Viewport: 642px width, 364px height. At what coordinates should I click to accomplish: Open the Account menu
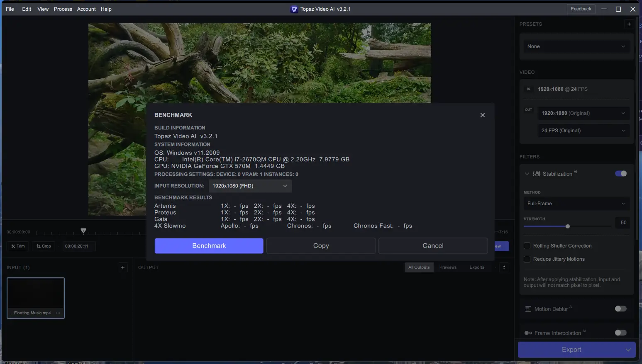click(x=86, y=9)
